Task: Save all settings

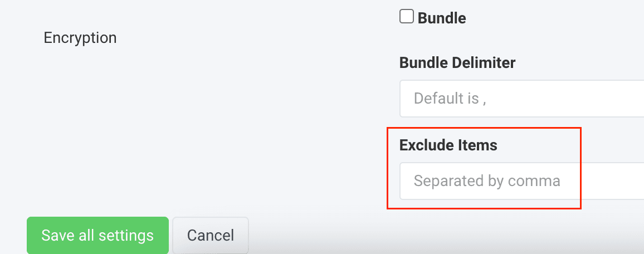Action: point(97,235)
